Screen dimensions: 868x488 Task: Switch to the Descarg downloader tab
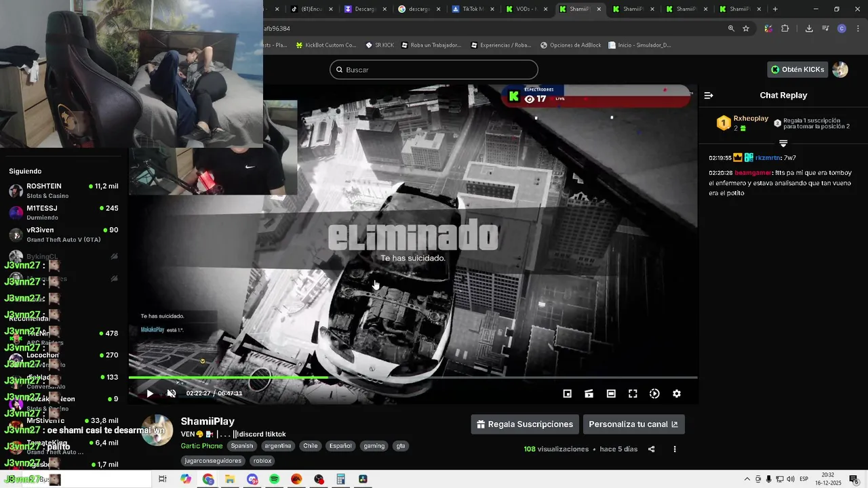click(x=366, y=9)
